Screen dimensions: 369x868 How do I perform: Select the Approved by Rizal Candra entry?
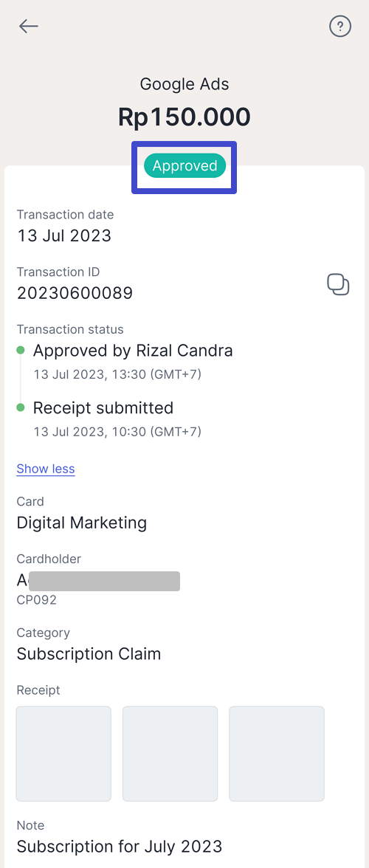click(133, 361)
